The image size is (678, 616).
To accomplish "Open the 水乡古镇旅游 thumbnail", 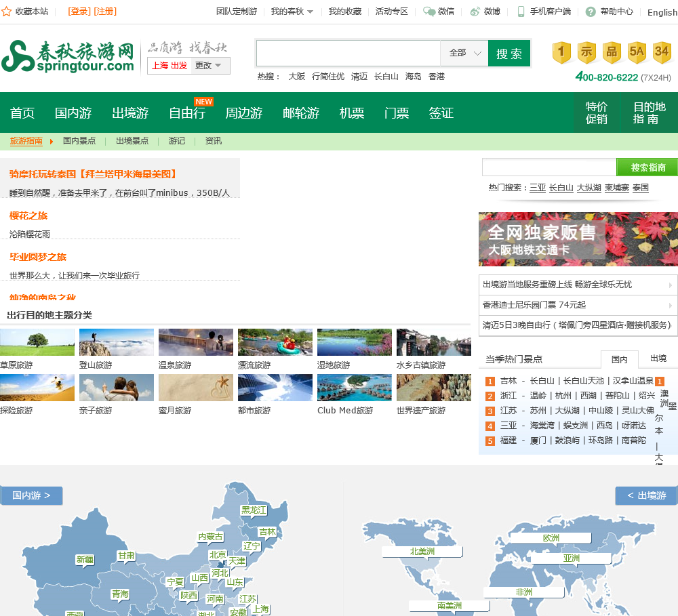I will (x=434, y=342).
